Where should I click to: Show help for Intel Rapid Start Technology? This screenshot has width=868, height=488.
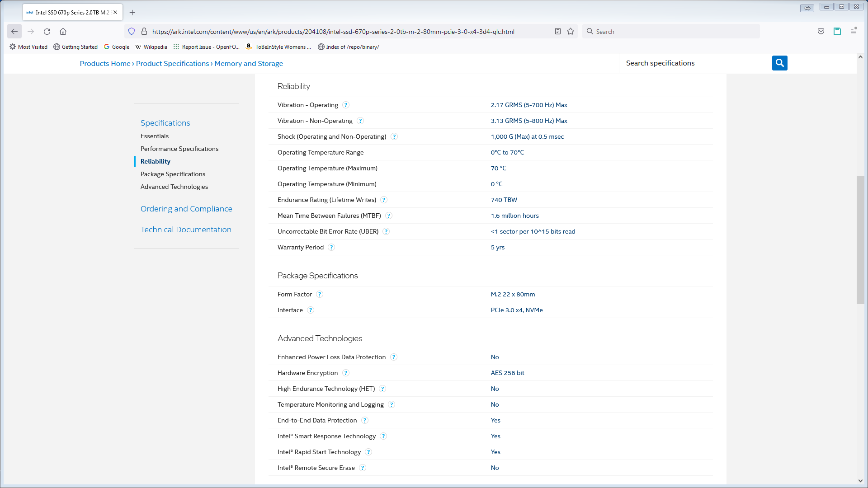368,452
